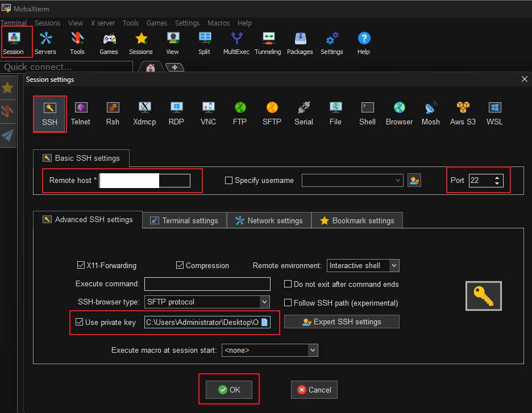Increase the Port value with up arrow
532x413 pixels.
pos(497,177)
